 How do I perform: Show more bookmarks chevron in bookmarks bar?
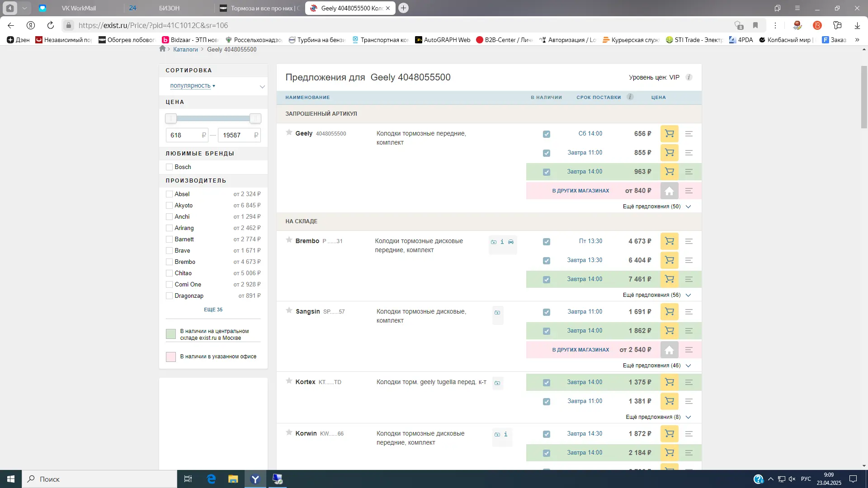pos(857,40)
